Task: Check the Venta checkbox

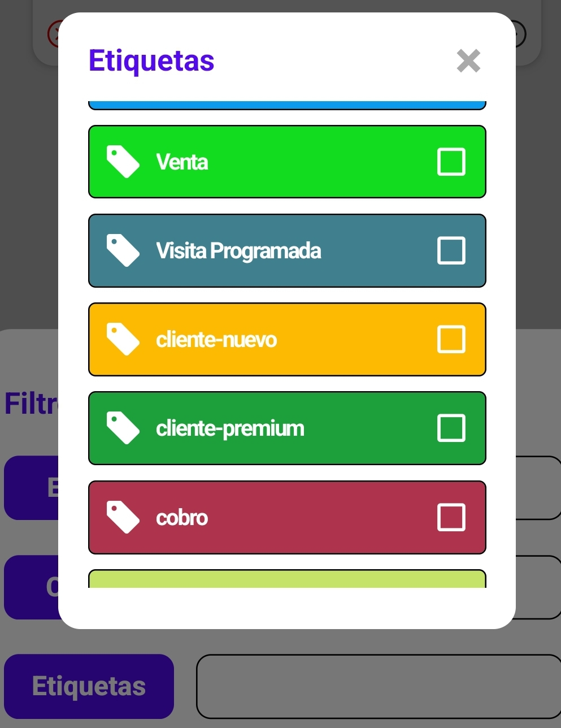Action: [451, 161]
